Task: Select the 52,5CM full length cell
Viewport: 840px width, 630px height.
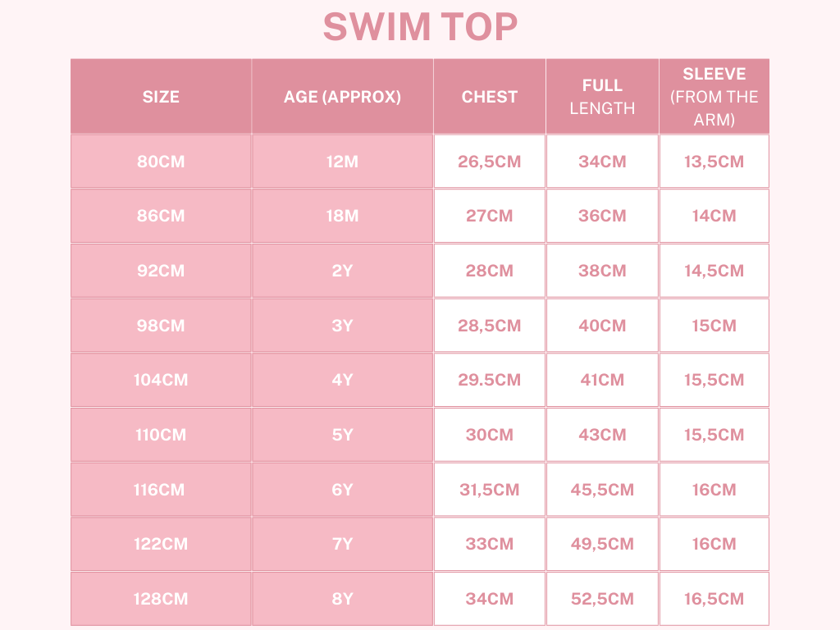Action: coord(602,599)
